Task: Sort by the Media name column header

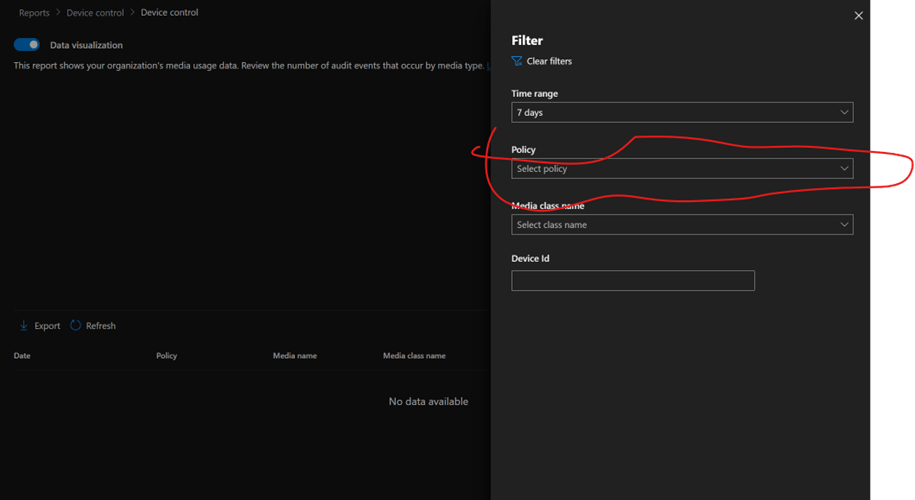Action: tap(295, 356)
